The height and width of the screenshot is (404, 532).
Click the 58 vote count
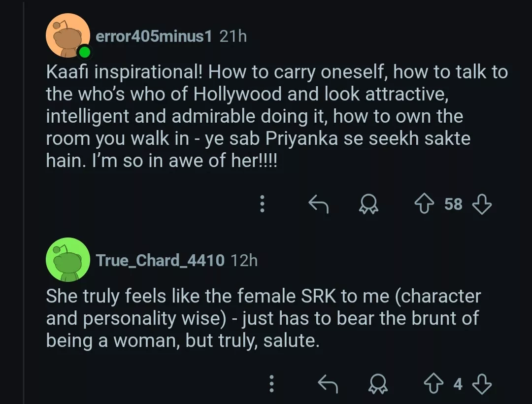coord(453,204)
